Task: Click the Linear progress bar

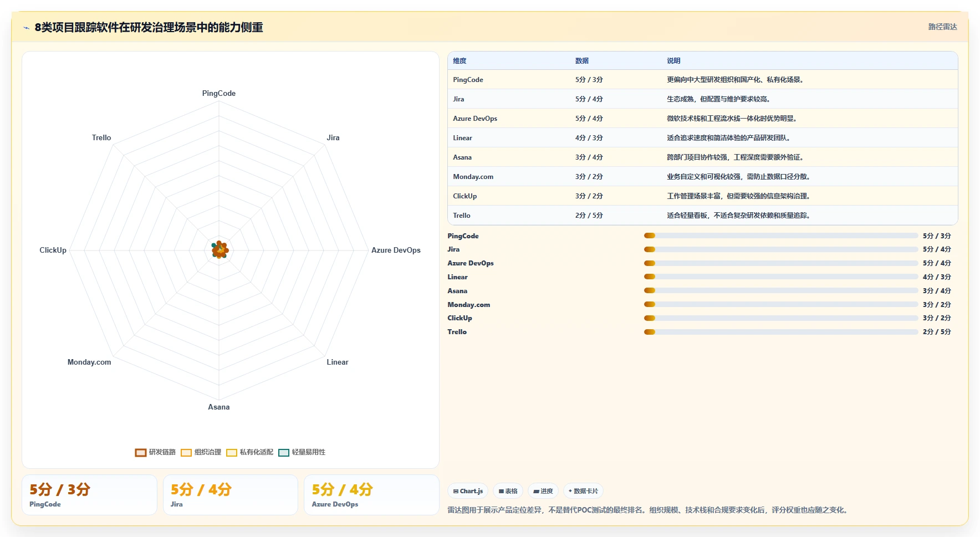Action: click(x=781, y=277)
